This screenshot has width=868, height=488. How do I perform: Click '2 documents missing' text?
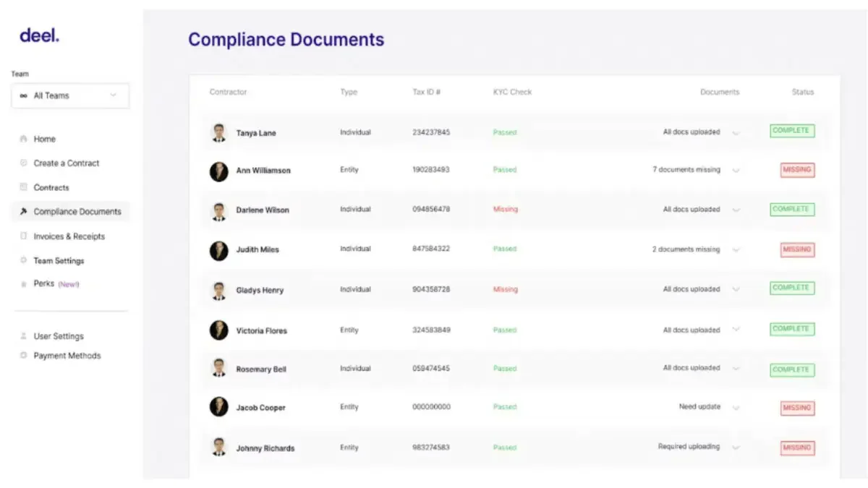coord(686,249)
